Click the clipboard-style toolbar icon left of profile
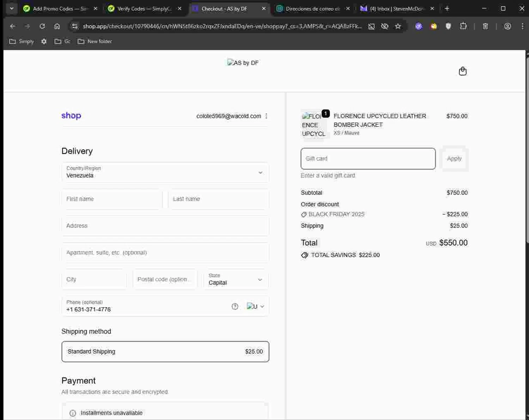Screen dimensions: 529x420 pyautogui.click(x=485, y=26)
